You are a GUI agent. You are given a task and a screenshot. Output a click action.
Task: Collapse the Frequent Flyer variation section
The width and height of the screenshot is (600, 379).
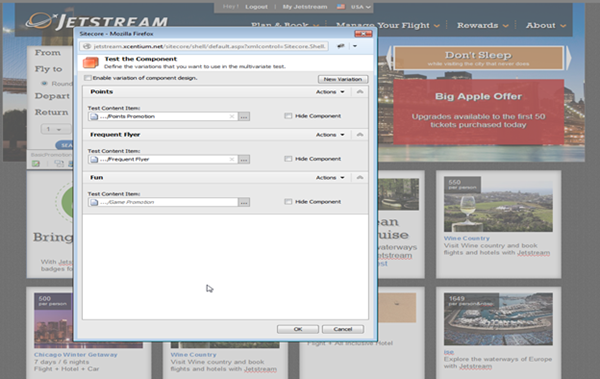(360, 135)
